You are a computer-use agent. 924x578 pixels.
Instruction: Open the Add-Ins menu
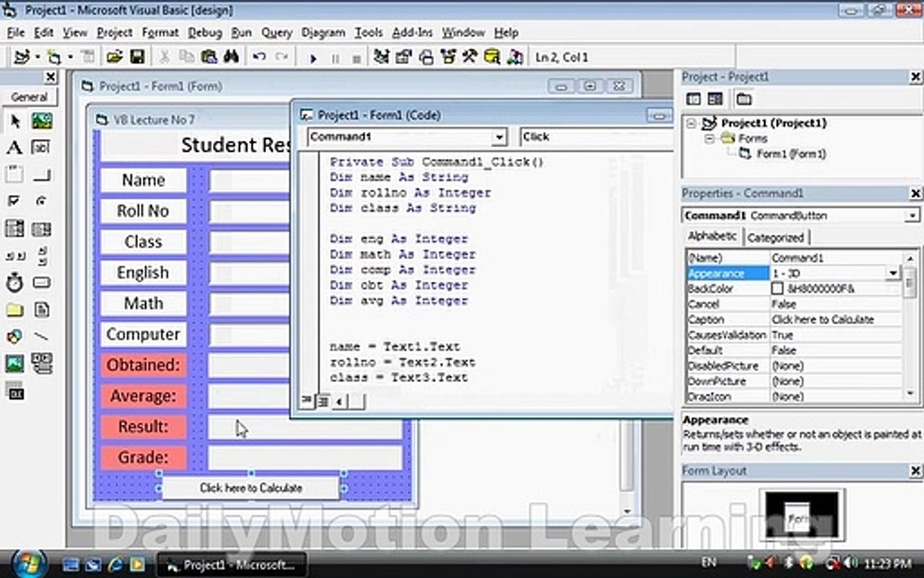412,32
